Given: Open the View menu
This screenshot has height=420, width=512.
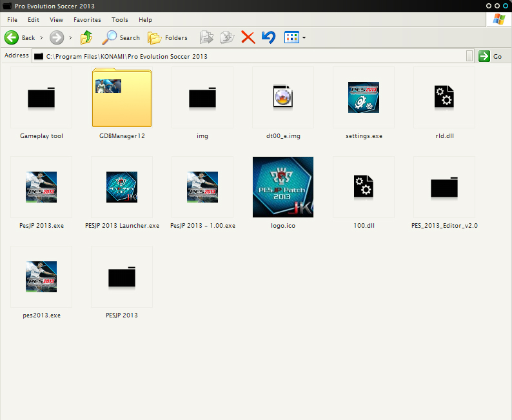Looking at the screenshot, I should tap(57, 20).
